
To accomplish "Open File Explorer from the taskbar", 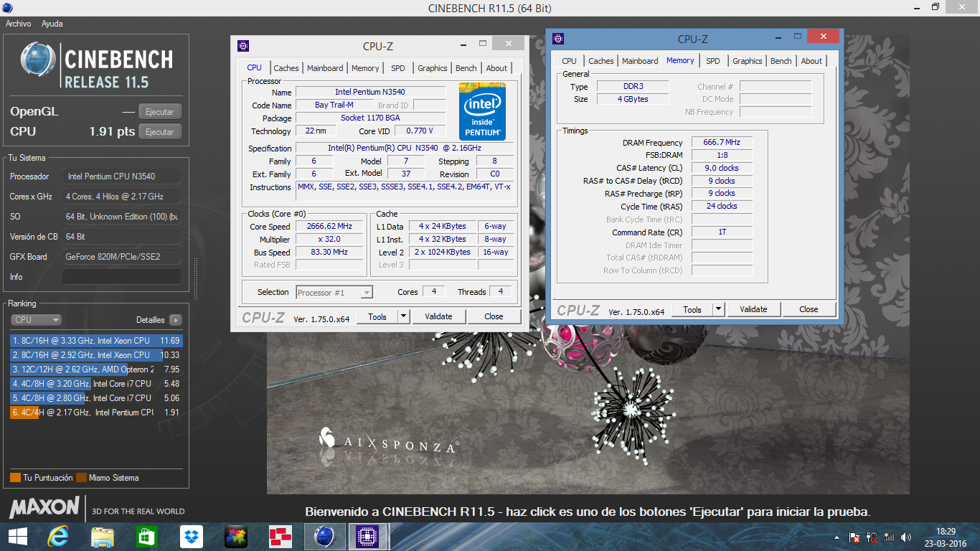I will click(103, 537).
